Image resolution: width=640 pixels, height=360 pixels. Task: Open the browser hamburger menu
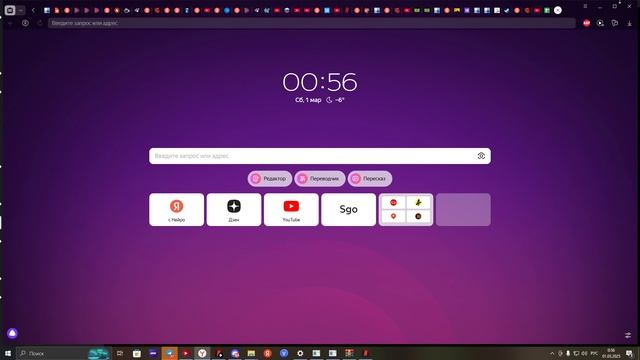coord(585,6)
